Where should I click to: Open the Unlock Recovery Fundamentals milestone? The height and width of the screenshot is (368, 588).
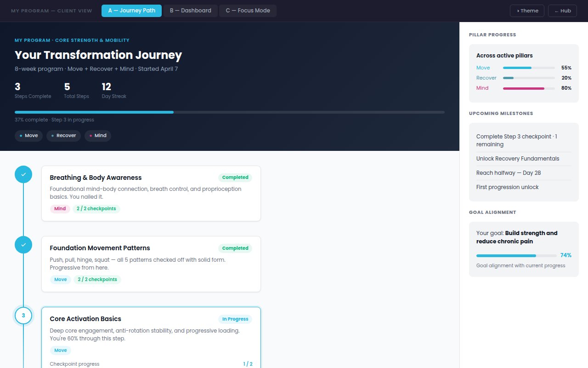[x=524, y=159]
